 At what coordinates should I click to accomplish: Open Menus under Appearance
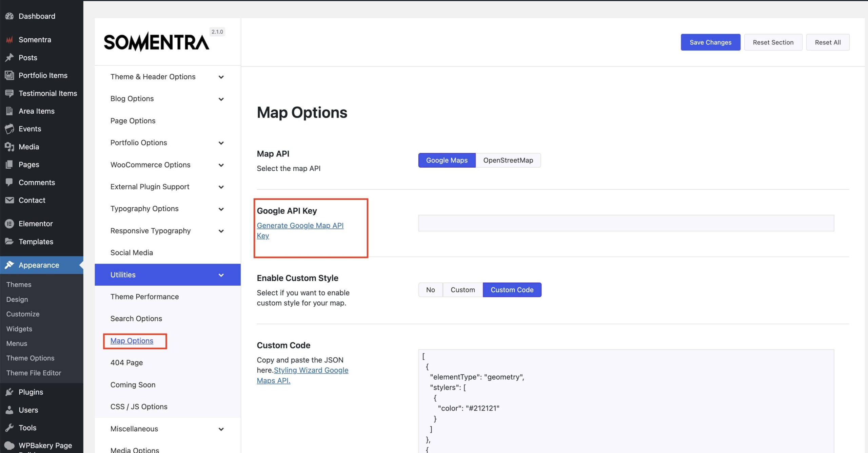pos(17,343)
